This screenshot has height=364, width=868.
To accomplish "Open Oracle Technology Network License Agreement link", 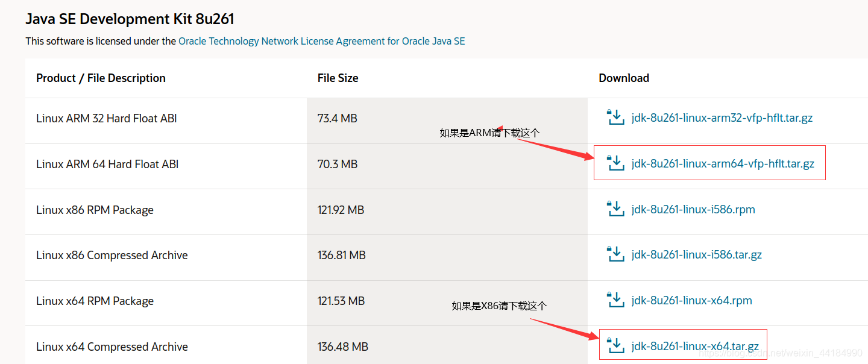I will [322, 41].
